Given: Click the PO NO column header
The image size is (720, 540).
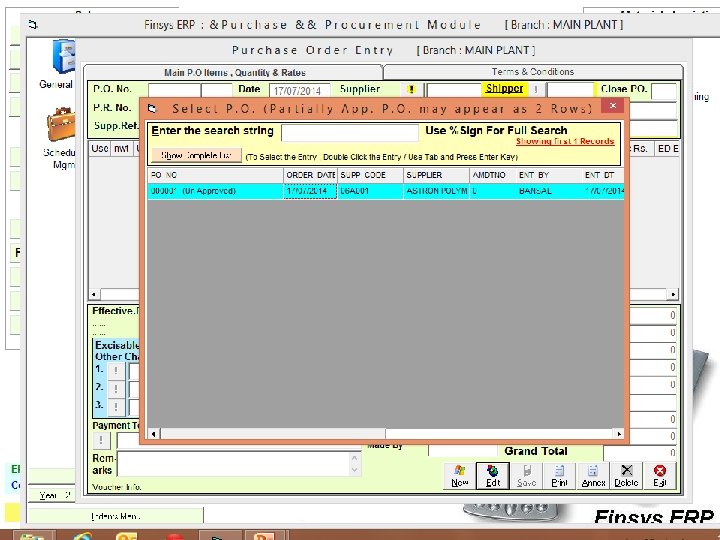Looking at the screenshot, I should click(x=215, y=175).
